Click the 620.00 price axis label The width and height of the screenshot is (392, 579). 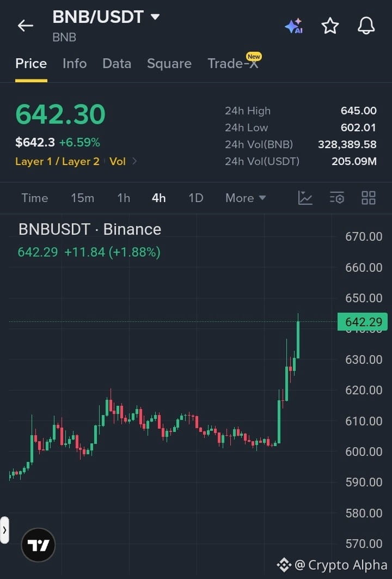pyautogui.click(x=364, y=390)
